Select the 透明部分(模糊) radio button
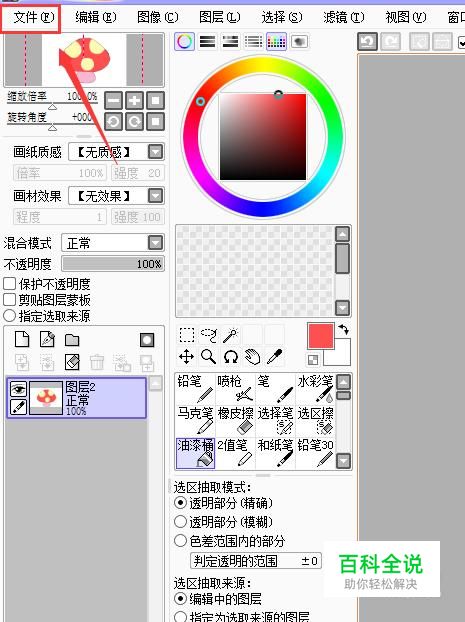The image size is (465, 622). point(180,521)
